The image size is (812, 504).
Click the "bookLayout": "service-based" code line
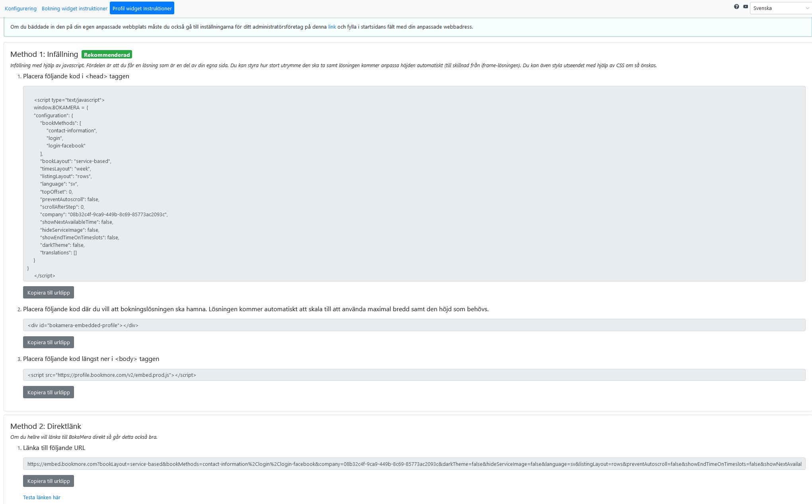coord(76,161)
